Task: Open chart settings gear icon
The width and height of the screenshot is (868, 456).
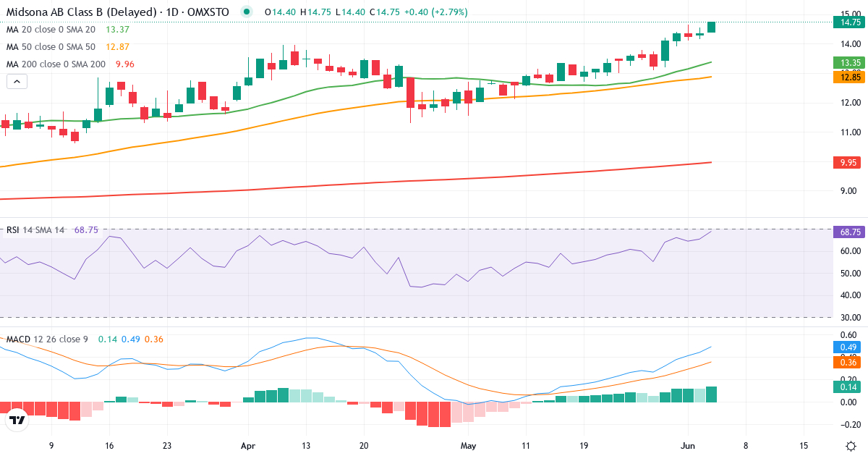Action: pos(851,445)
